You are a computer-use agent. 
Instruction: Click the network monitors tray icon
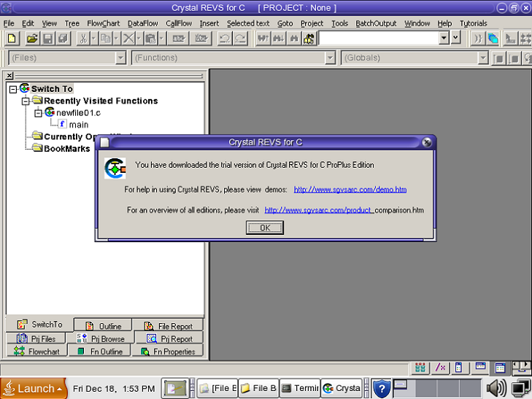point(520,388)
